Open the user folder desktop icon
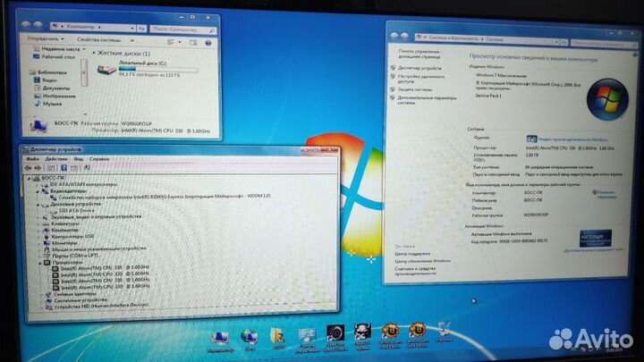 pos(277,339)
